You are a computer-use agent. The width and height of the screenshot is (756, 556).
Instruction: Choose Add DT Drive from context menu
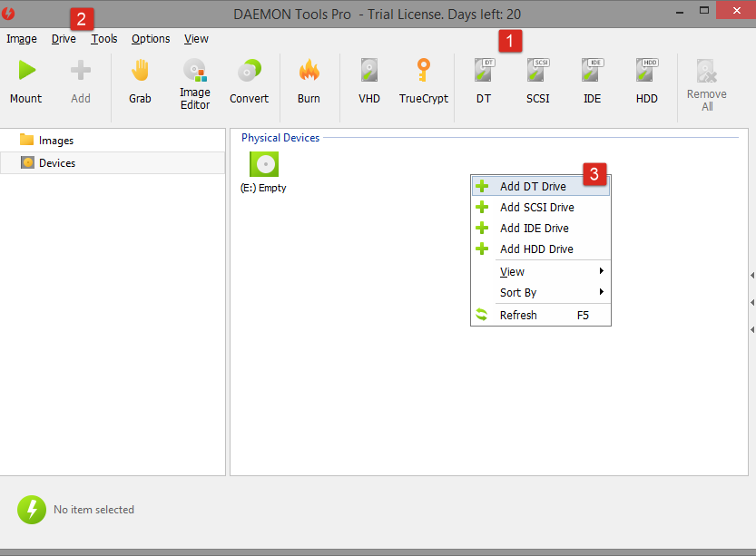click(541, 186)
